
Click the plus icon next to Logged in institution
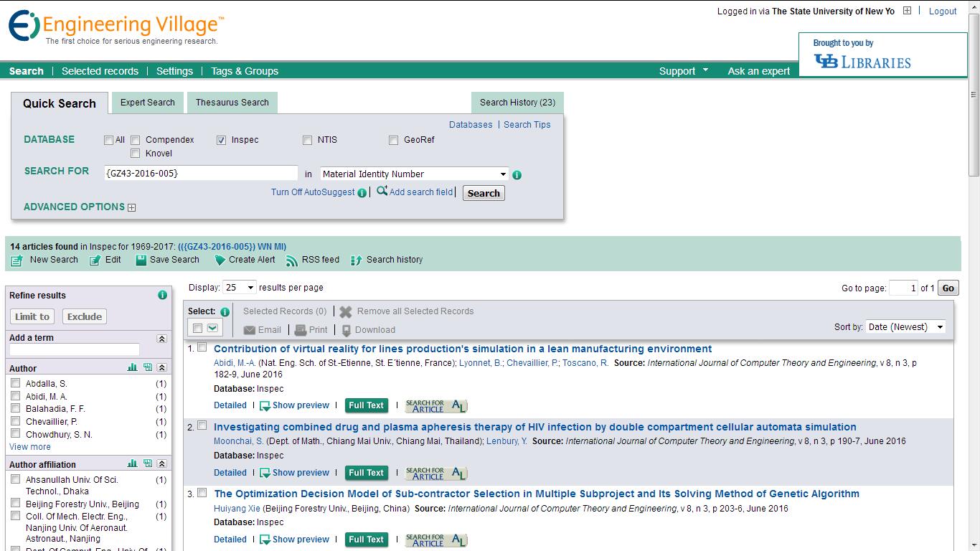coord(907,11)
